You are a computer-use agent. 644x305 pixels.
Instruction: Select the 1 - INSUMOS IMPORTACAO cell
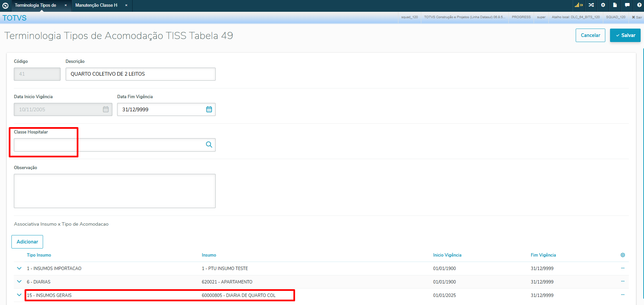[54, 268]
